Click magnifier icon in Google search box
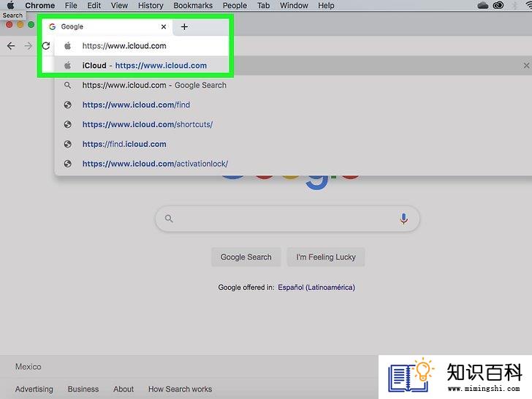Image resolution: width=532 pixels, height=399 pixels. [x=169, y=218]
